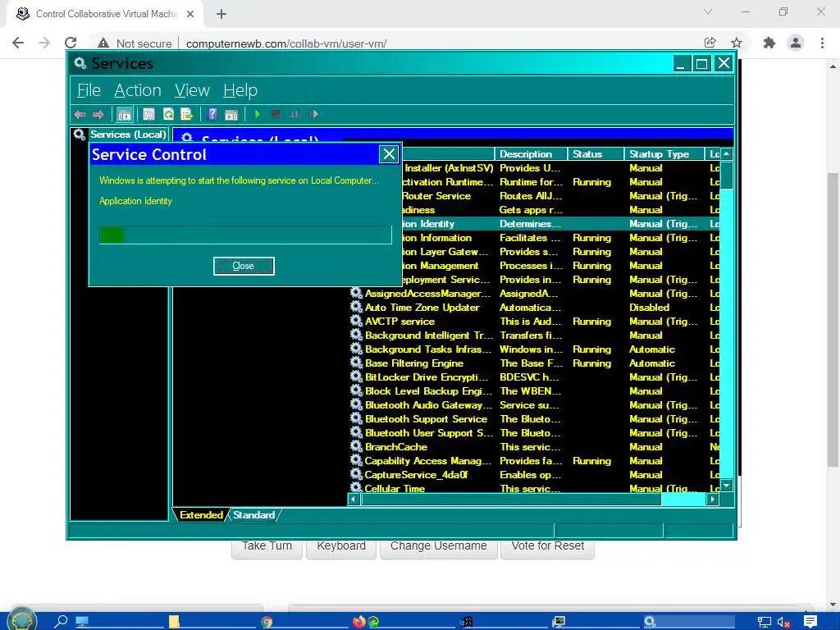Click gear icon beside BranchCache

pyautogui.click(x=356, y=446)
